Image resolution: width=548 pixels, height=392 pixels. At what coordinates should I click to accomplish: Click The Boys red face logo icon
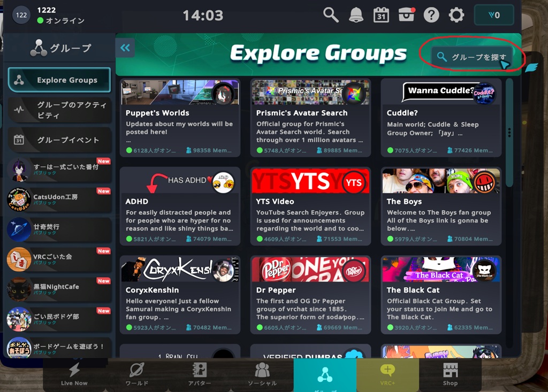click(484, 182)
